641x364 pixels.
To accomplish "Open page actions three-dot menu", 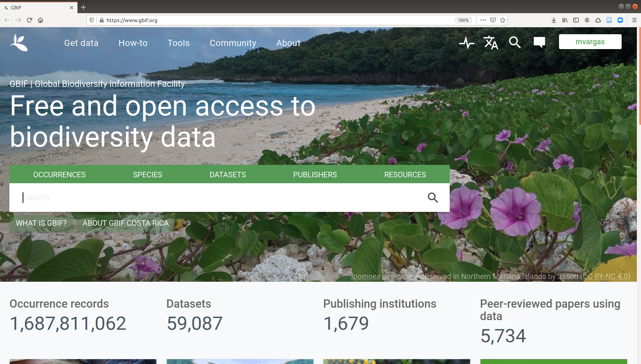I will coord(483,20).
